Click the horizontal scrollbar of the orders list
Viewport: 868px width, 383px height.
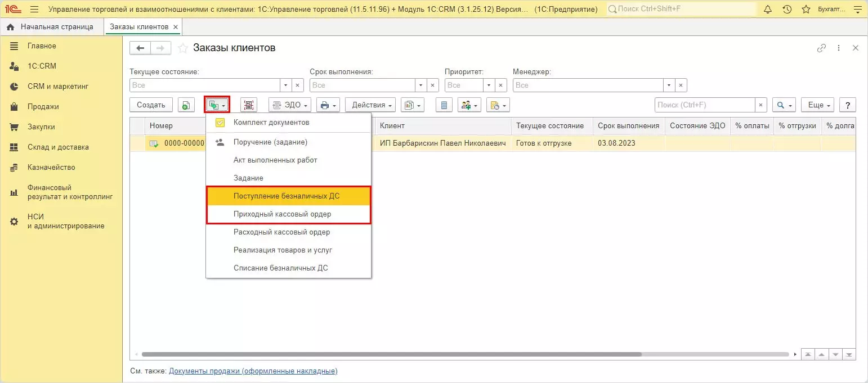point(392,355)
